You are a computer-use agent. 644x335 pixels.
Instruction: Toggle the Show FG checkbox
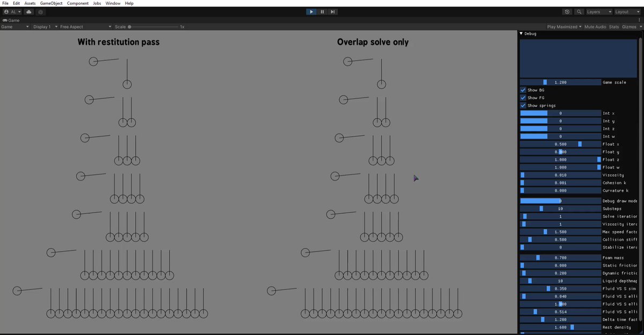pyautogui.click(x=523, y=98)
